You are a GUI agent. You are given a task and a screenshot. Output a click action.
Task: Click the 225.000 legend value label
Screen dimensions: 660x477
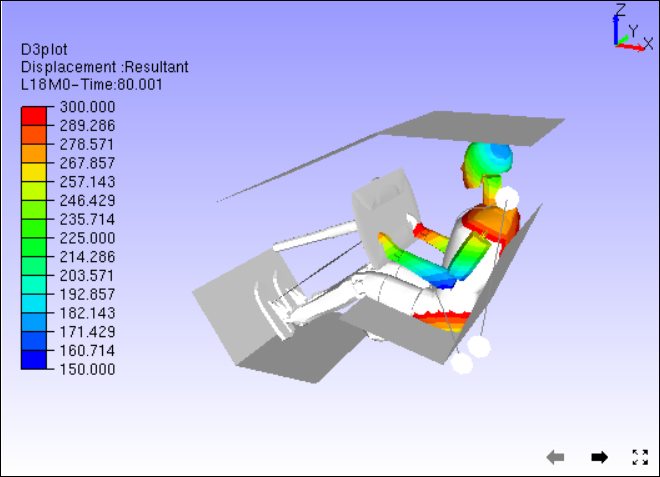point(88,238)
